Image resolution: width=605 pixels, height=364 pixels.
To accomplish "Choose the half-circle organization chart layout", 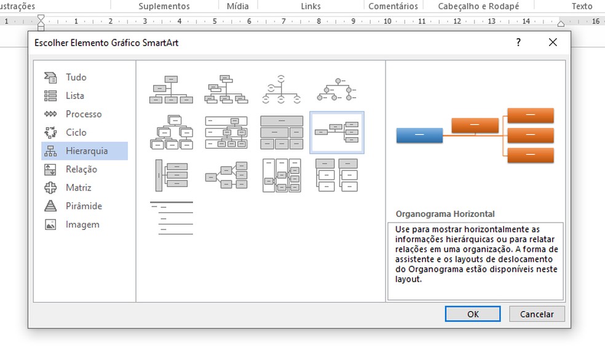I will [x=282, y=90].
